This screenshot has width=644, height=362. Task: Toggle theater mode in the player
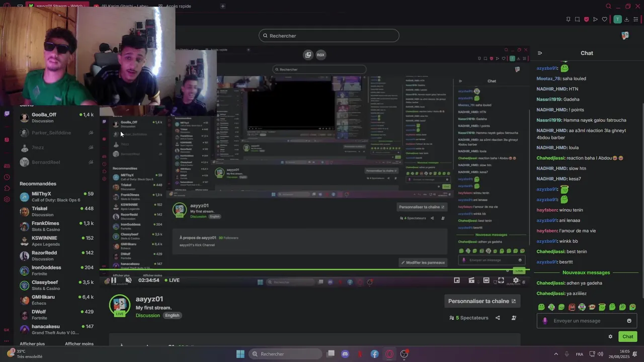coord(486,281)
